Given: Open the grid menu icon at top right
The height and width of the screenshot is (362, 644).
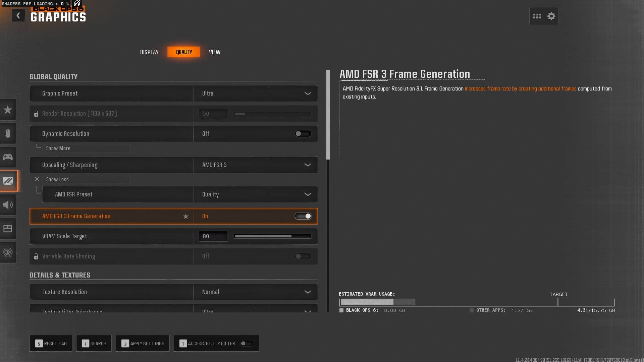Looking at the screenshot, I should (536, 16).
